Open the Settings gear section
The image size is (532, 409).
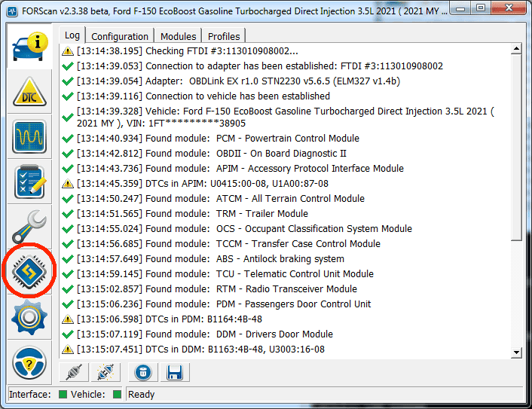[x=29, y=317]
